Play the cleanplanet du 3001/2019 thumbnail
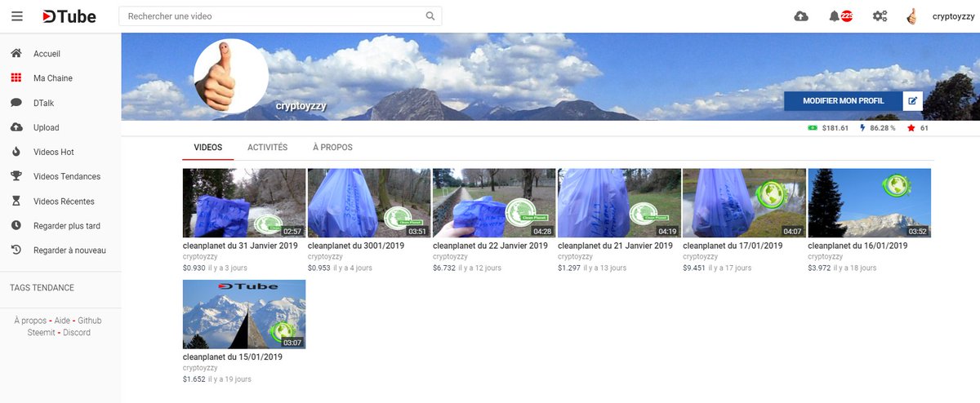 pos(369,203)
